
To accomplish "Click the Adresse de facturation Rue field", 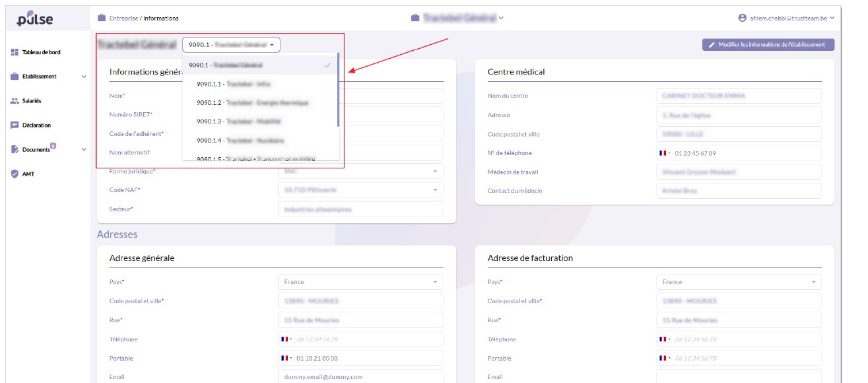I will (x=739, y=320).
